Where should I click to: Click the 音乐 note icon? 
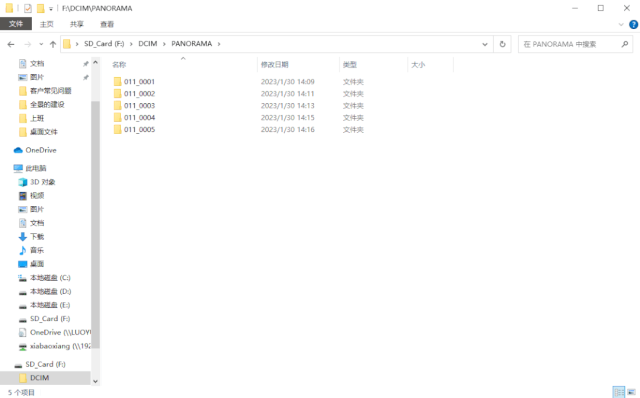pyautogui.click(x=23, y=250)
